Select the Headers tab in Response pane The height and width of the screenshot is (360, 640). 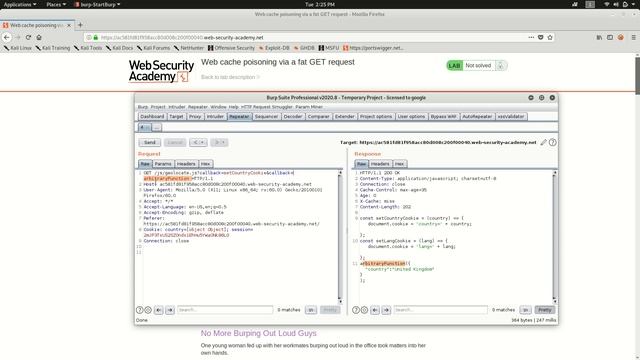coord(380,164)
